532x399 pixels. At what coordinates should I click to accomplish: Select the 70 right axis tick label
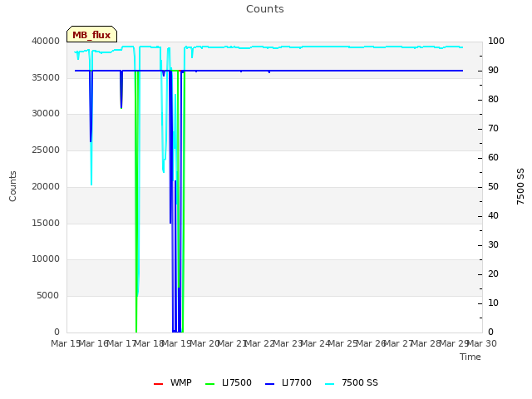[493, 128]
